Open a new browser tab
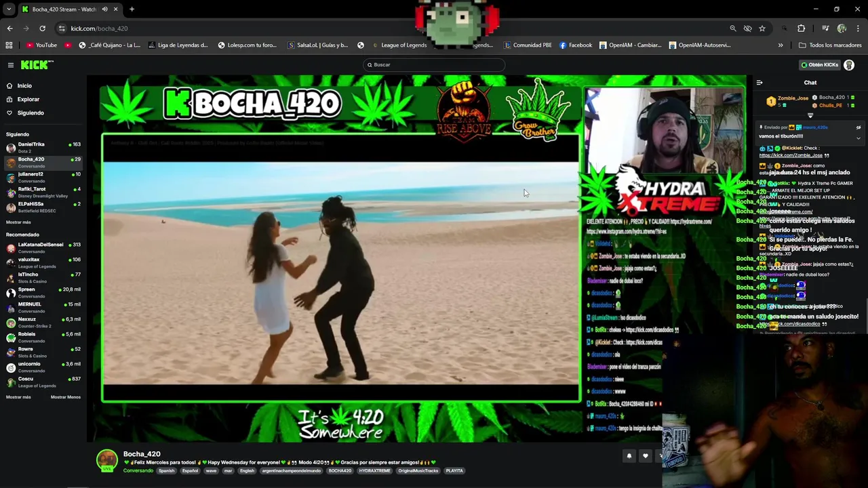 [x=132, y=9]
